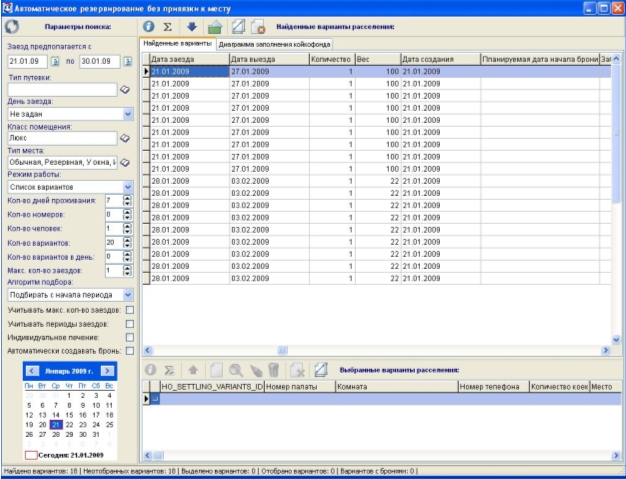
Task: Sort by Дата создания column header
Action: pyautogui.click(x=441, y=59)
